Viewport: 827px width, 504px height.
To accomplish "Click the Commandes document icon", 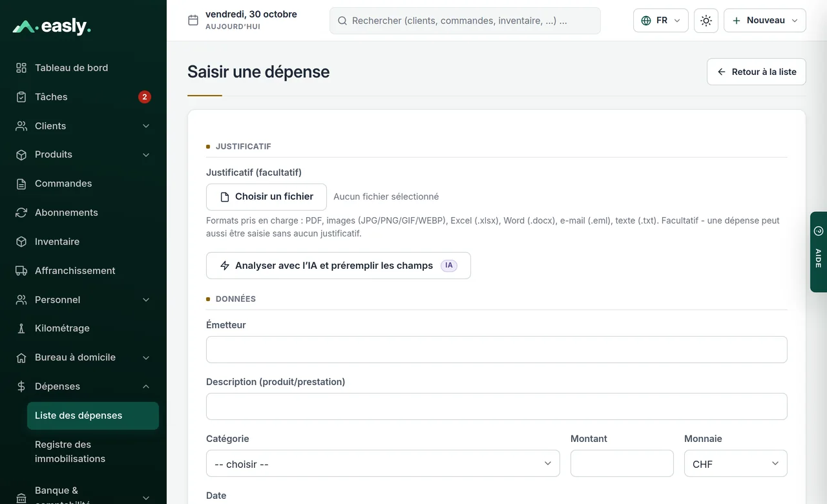I will pos(21,184).
